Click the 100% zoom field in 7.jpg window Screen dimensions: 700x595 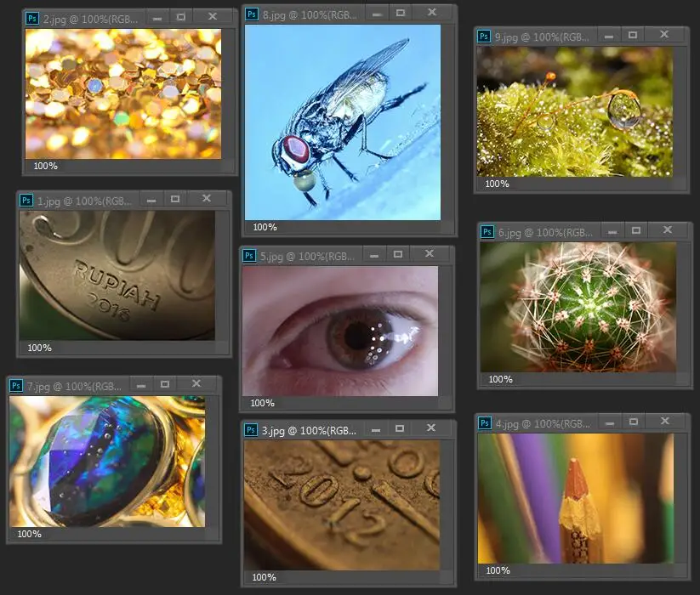tap(30, 534)
